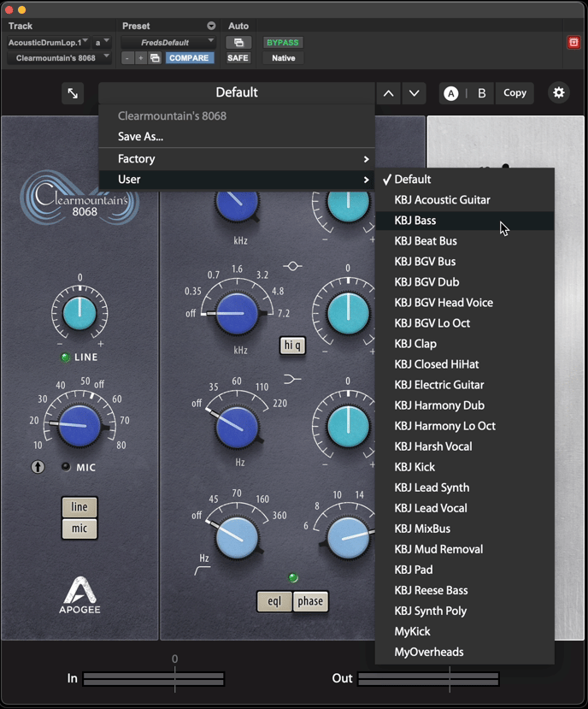Expand the Factory presets submenu
Image resolution: width=588 pixels, height=709 pixels.
(x=237, y=159)
